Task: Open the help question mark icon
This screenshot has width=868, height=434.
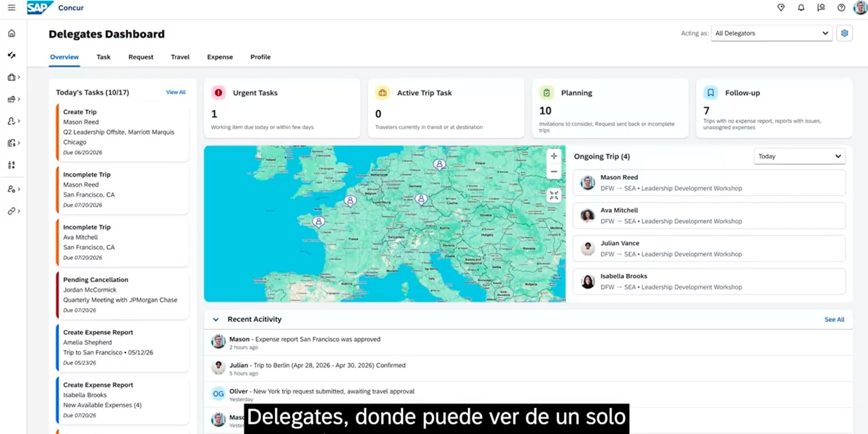Action: tap(841, 8)
